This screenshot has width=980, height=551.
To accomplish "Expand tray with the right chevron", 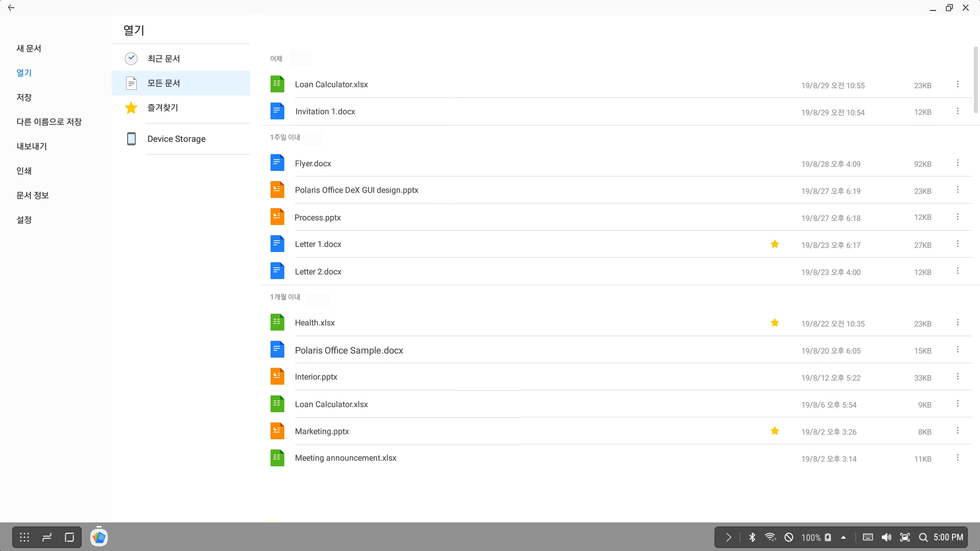I will pos(728,537).
